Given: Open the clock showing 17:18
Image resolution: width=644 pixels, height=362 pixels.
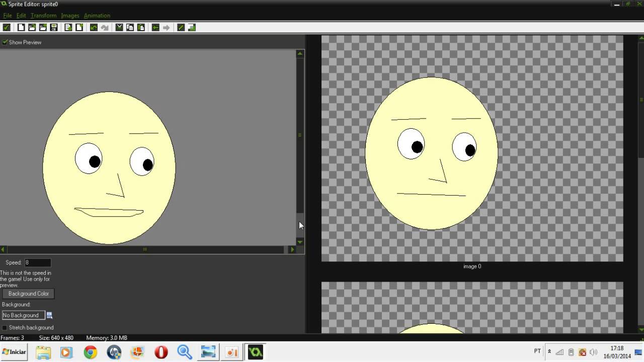Looking at the screenshot, I should pos(617,352).
